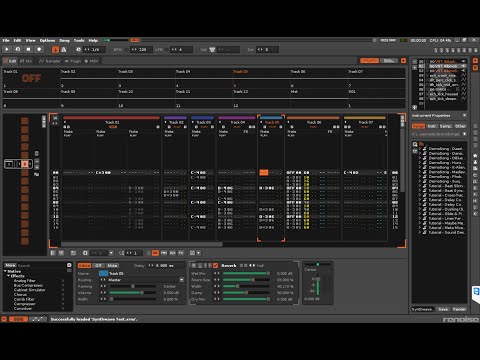Collapse the Instrument Properties panel
Viewport: 480px width, 360px height.
point(464,115)
